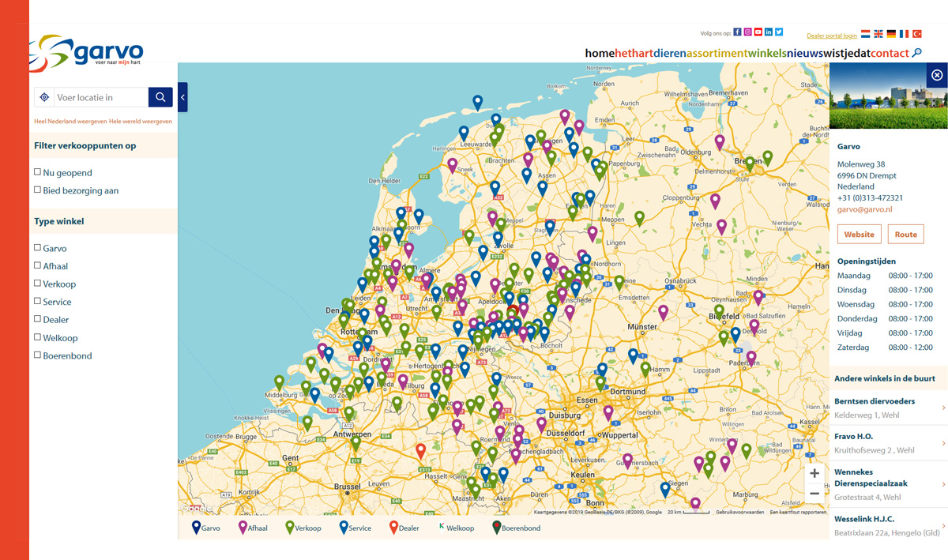Click the magnifier icon beside contact

[x=917, y=53]
